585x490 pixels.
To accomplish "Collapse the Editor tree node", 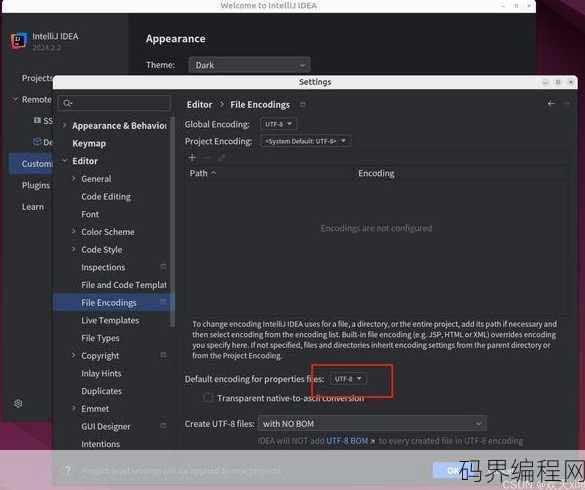I will click(65, 161).
